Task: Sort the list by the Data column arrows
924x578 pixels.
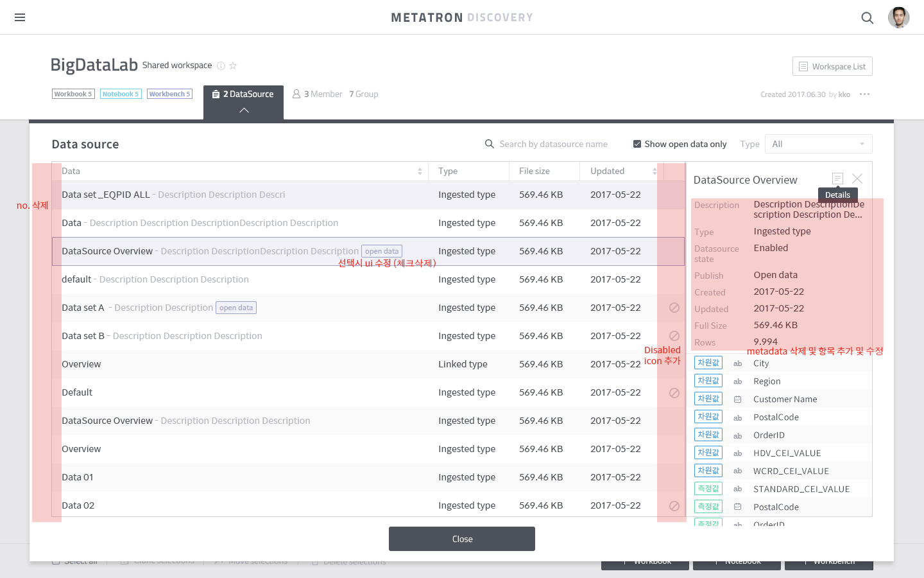Action: pos(420,171)
